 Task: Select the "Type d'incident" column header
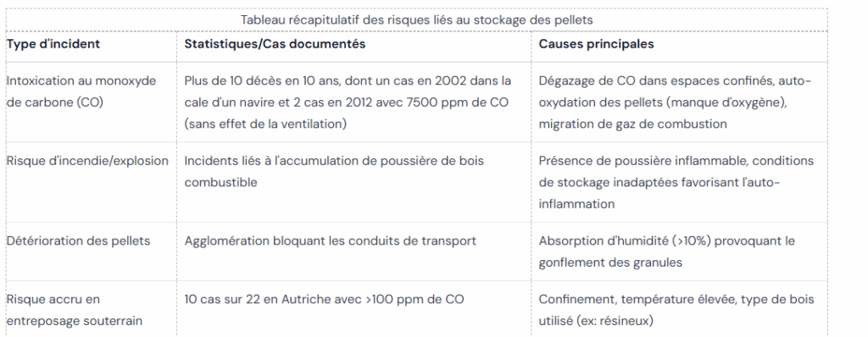(53, 44)
